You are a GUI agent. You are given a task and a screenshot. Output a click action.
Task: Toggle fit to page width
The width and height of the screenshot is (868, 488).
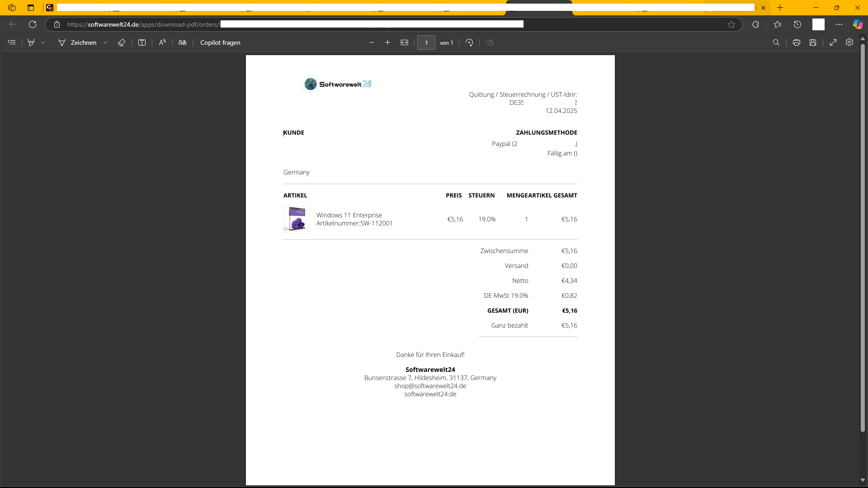(x=404, y=42)
